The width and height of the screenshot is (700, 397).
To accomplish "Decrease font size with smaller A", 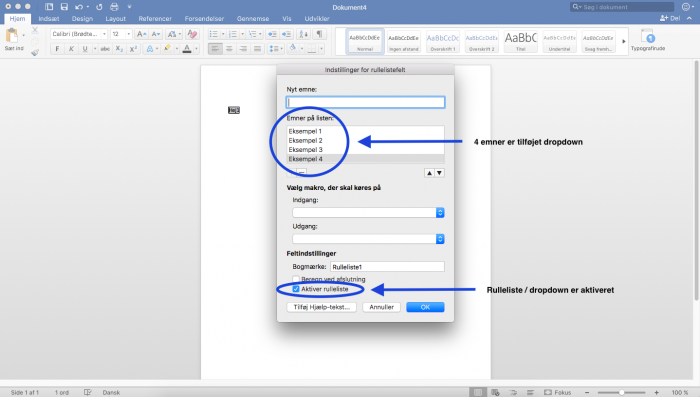I will pyautogui.click(x=155, y=34).
